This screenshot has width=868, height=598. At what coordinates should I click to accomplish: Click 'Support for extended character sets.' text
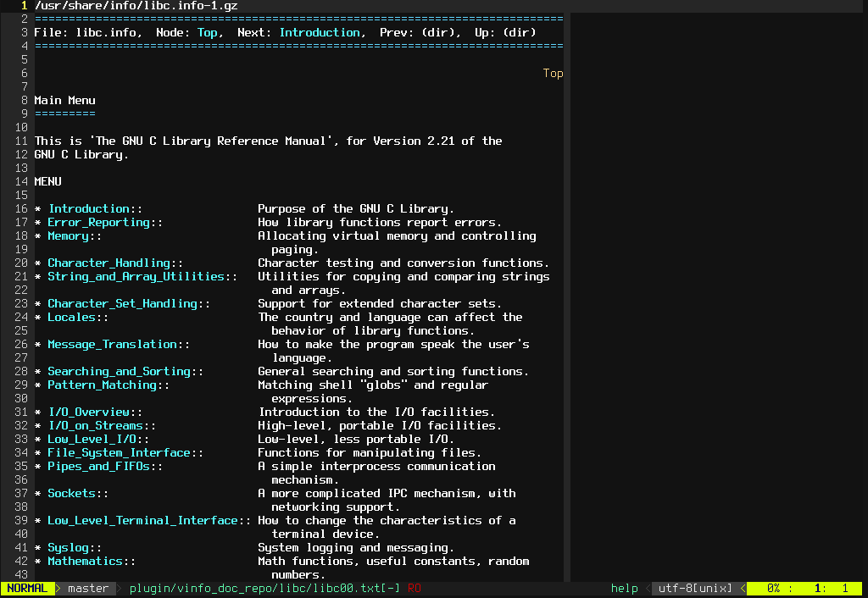click(x=380, y=304)
